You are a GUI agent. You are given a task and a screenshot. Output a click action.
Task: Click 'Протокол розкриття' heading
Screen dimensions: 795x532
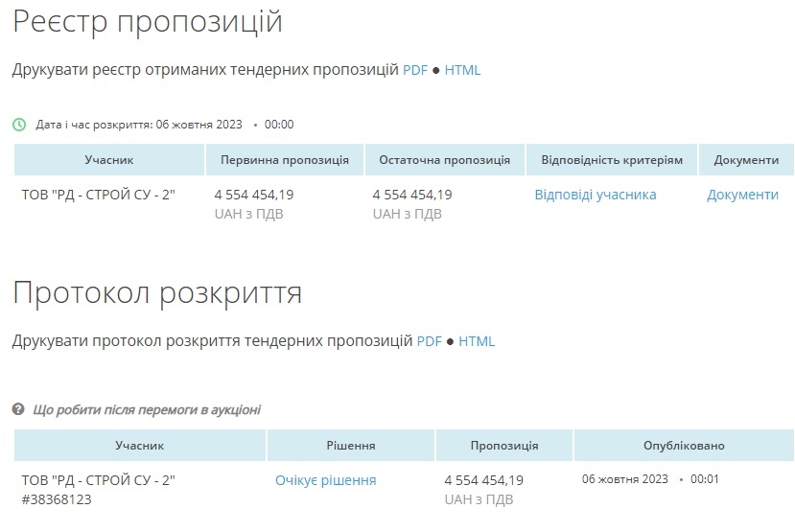point(157,293)
